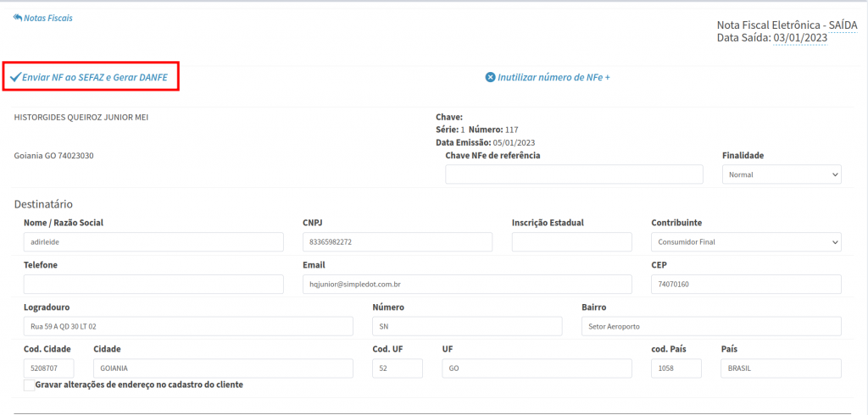Click Enviar NF ao SEFAZ e Gerar DANFE
868x415 pixels.
coord(94,77)
